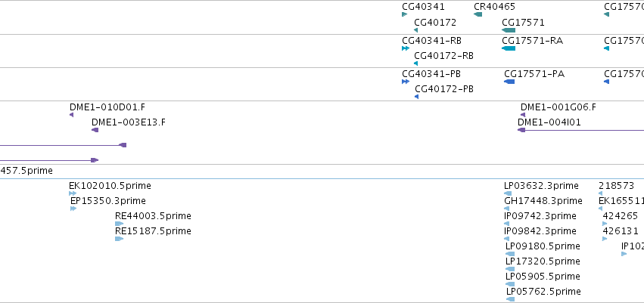Select the LP03632.3prime EST arrow
644x303 pixels.
click(508, 193)
